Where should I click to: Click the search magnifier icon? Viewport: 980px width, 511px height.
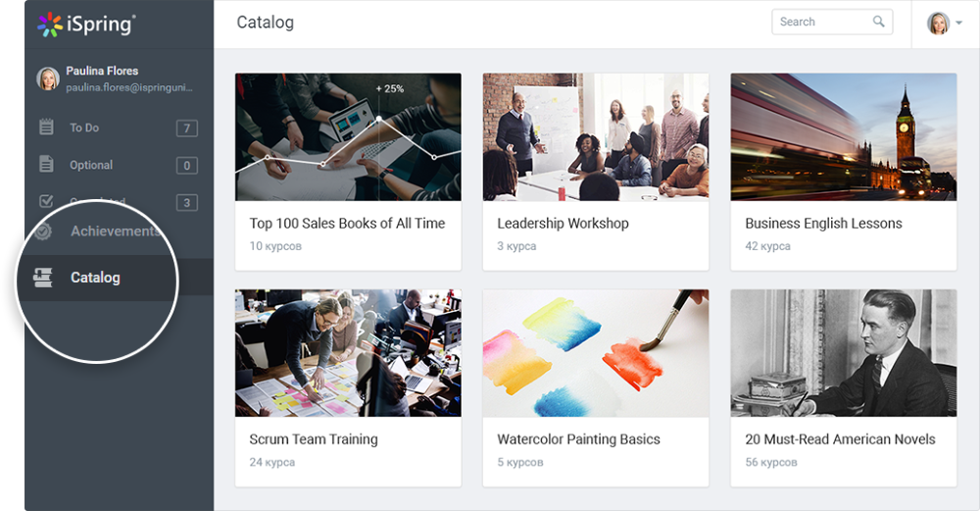878,22
